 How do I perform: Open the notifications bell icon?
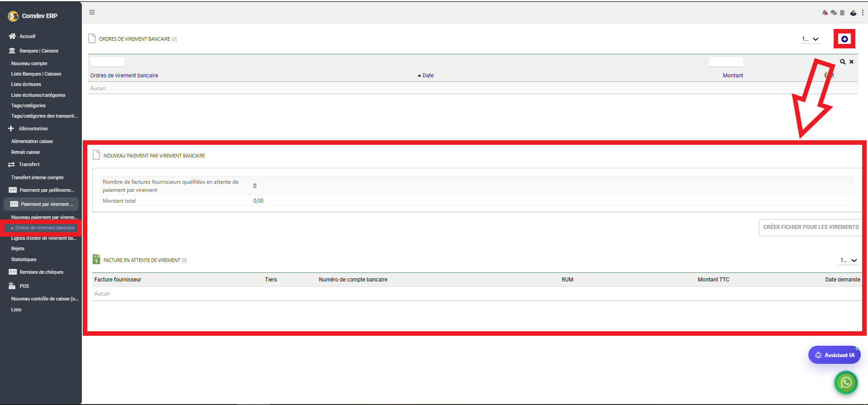825,13
